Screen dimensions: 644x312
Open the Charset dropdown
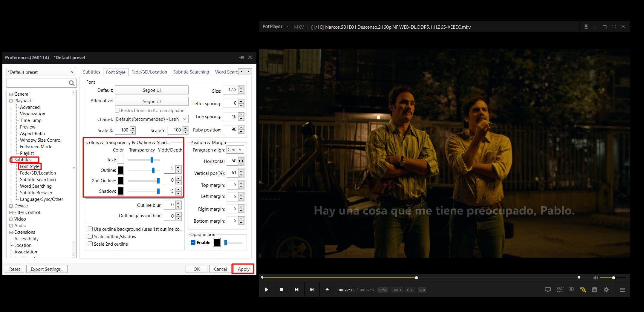[152, 119]
